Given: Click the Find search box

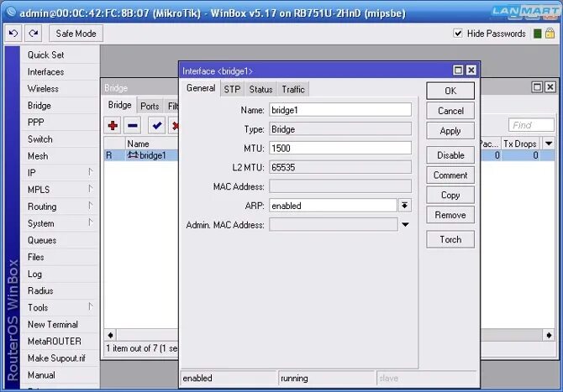Looking at the screenshot, I should [531, 125].
